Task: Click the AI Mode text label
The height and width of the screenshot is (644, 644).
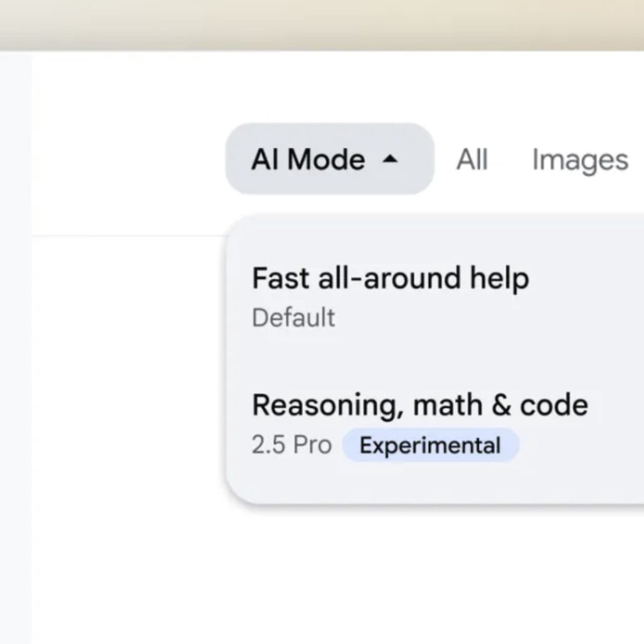Action: (x=308, y=159)
